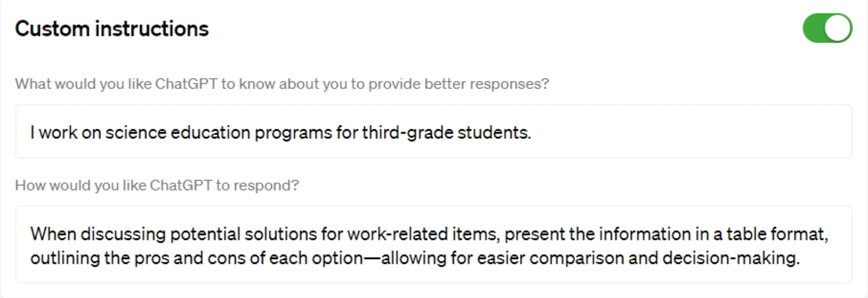Image resolution: width=868 pixels, height=298 pixels.
Task: Place cursor on the word "decision-making"
Action: pos(731,258)
